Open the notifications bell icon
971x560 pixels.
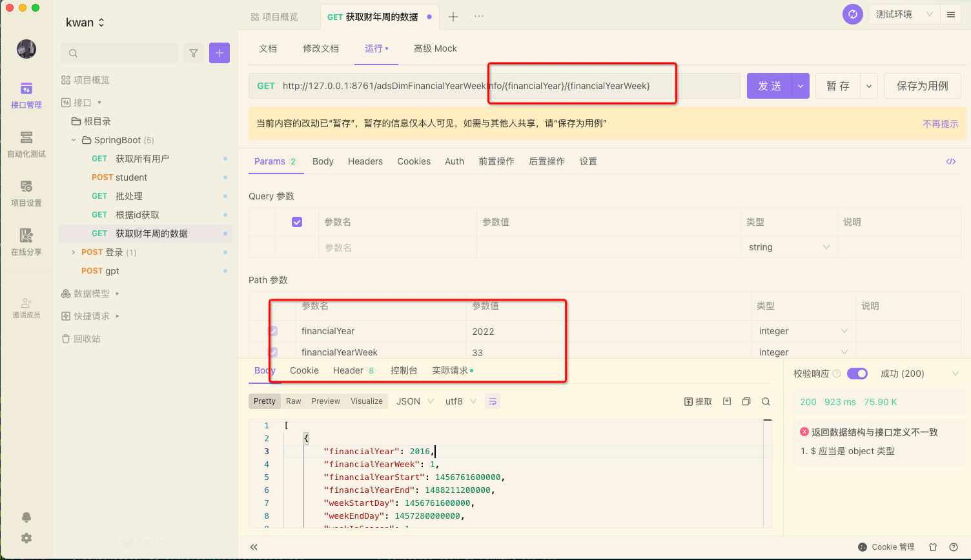click(26, 517)
